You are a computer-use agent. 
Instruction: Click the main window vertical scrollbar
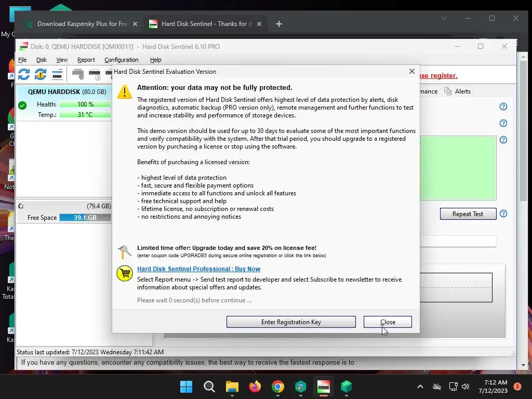[523, 130]
